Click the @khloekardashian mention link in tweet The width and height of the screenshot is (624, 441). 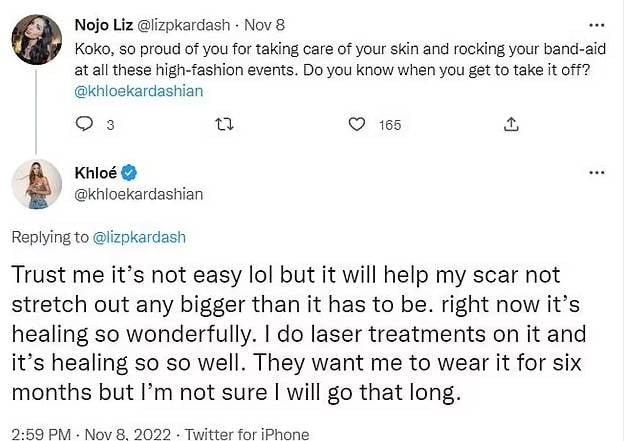[x=139, y=90]
